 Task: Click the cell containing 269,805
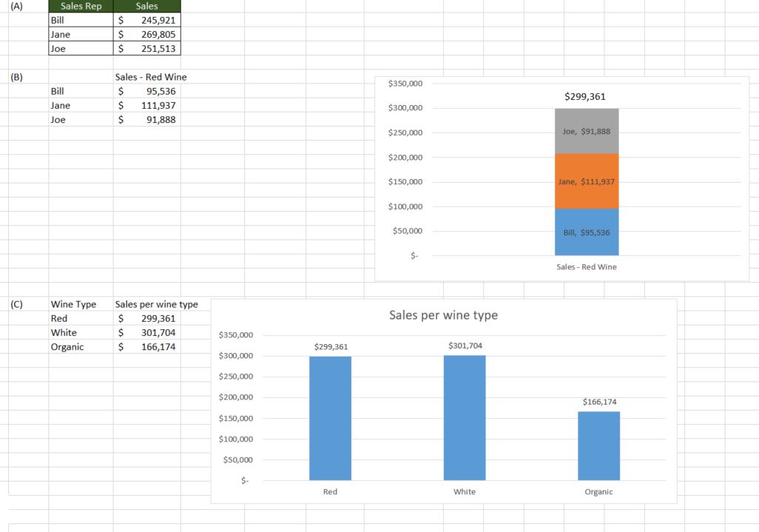[146, 35]
